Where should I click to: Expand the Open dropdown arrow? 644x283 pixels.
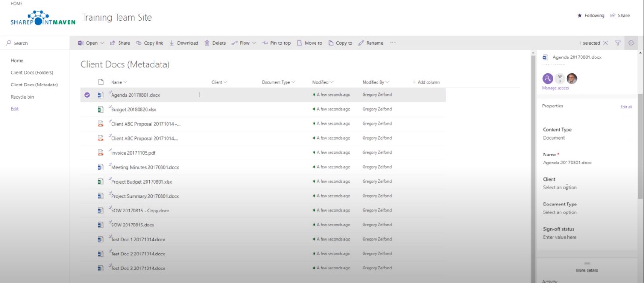[102, 43]
